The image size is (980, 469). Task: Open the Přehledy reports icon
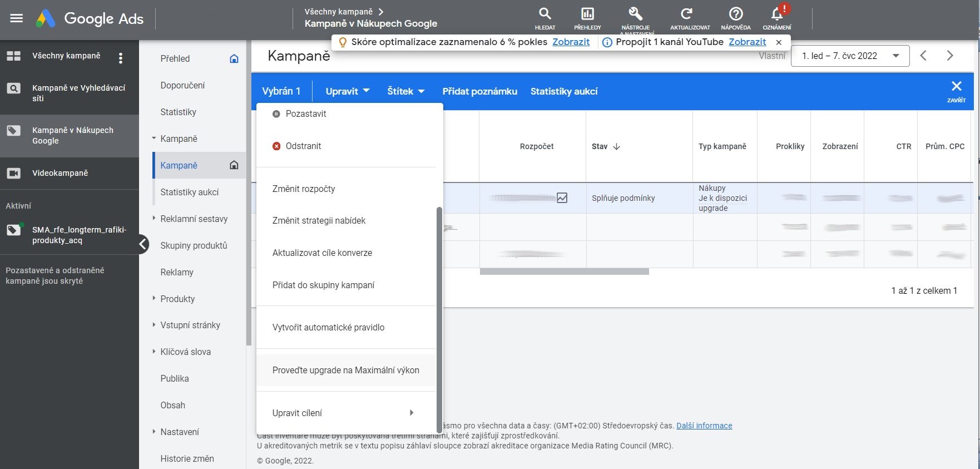click(587, 18)
